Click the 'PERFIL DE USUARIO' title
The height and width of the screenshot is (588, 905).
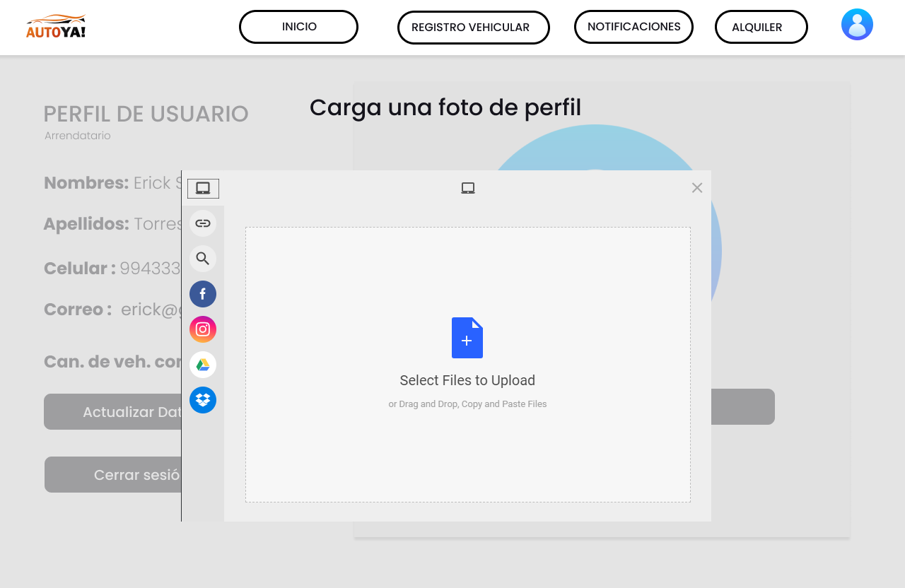tap(146, 114)
